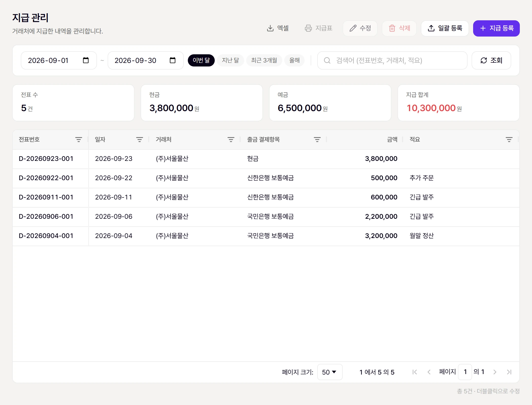Image resolution: width=532 pixels, height=405 pixels.
Task: Sort by the 금액 column header
Action: click(392, 140)
